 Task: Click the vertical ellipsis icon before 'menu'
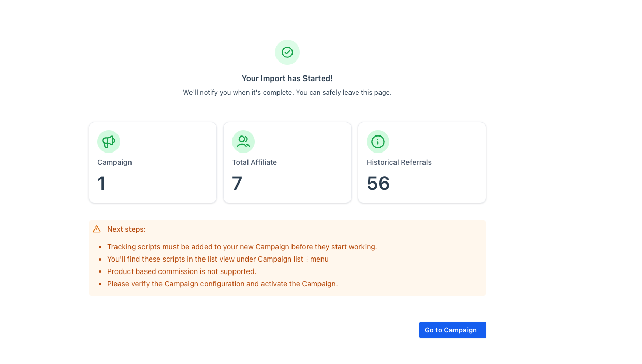point(307,259)
